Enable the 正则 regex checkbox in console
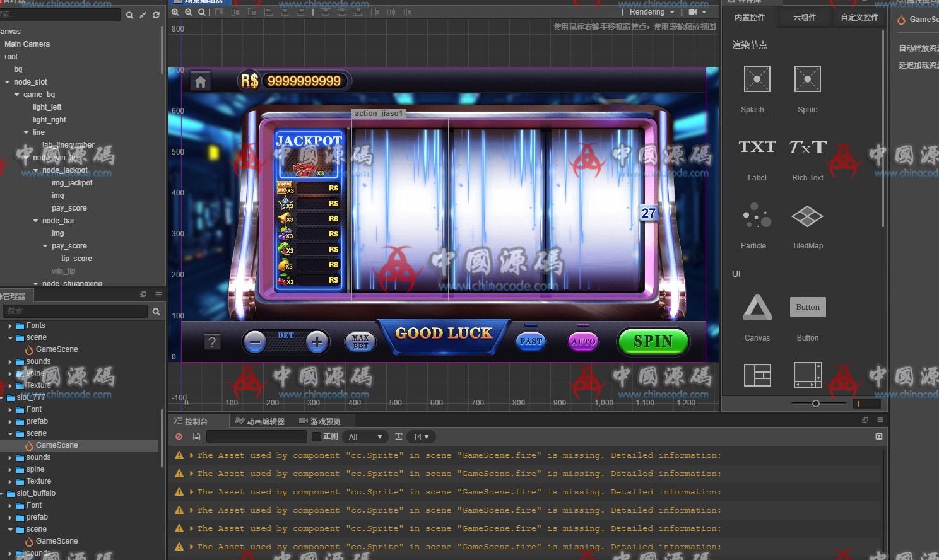 [x=317, y=436]
